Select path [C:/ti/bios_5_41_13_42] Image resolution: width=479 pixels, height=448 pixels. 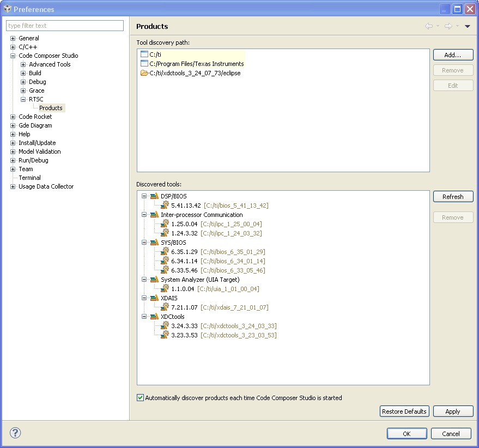pos(236,205)
